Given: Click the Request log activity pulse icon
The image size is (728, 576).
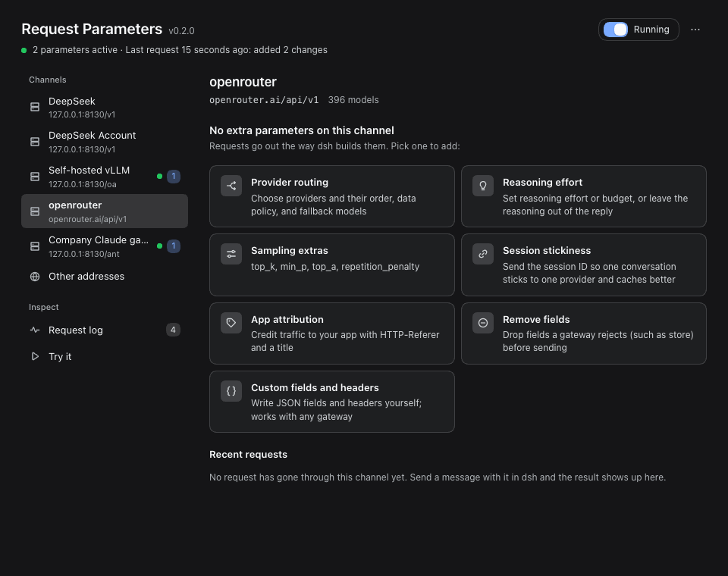Looking at the screenshot, I should [x=35, y=330].
